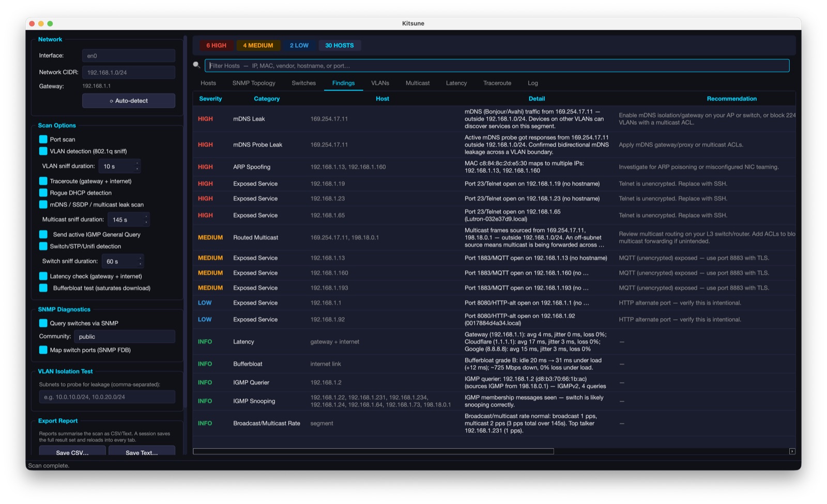
Task: Switch to SNMP Topology tab
Action: point(254,83)
